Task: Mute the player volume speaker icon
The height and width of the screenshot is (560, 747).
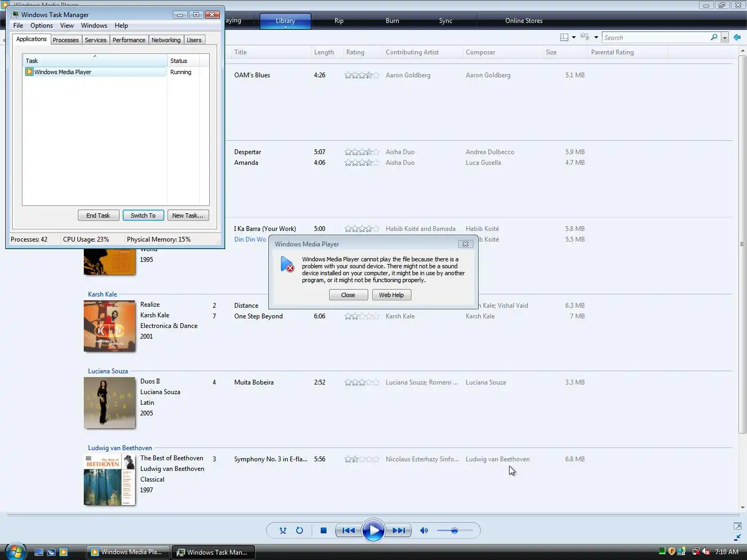Action: pos(424,530)
